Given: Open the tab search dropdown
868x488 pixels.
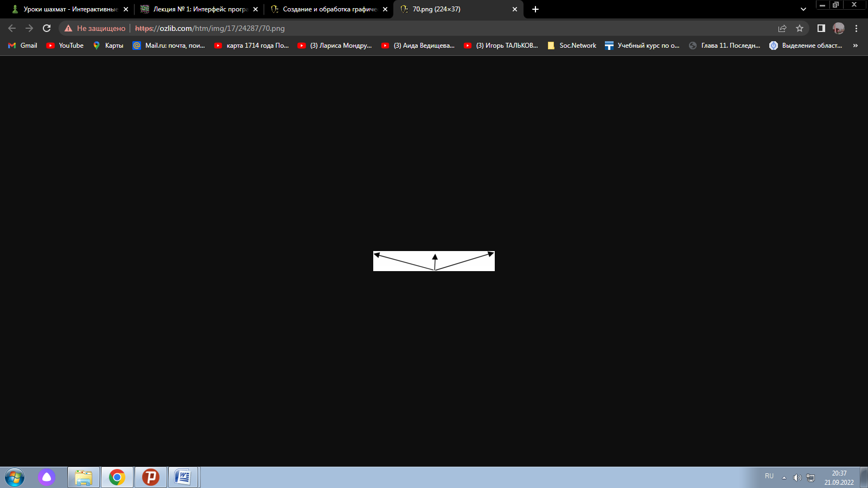Looking at the screenshot, I should click(803, 9).
